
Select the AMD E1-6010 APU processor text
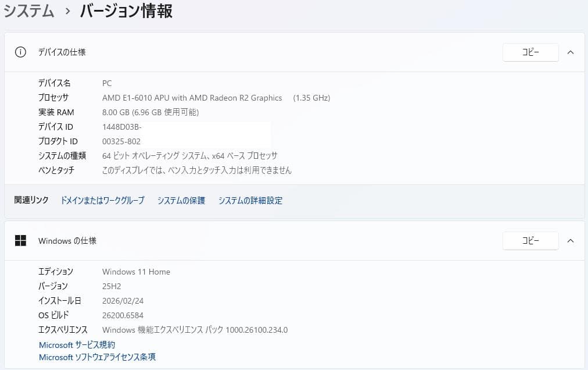tap(192, 98)
